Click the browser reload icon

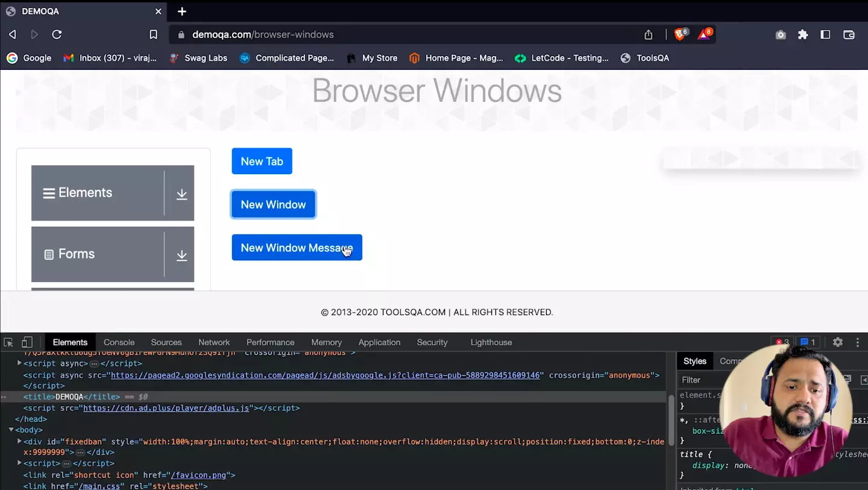(57, 34)
